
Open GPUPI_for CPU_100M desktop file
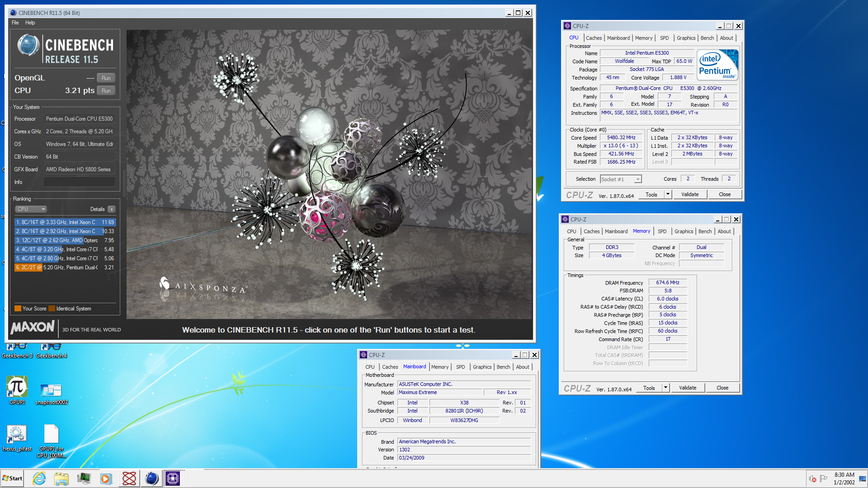[51, 441]
